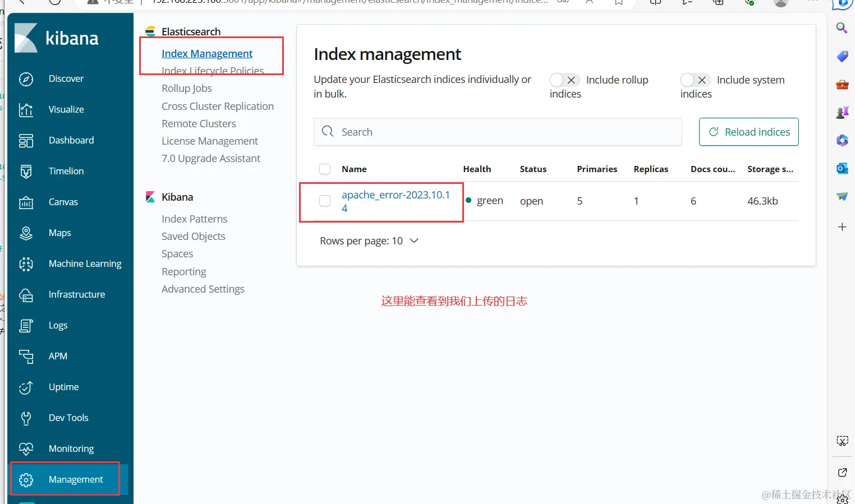Open Remote Clusters section
This screenshot has height=504, width=855.
click(199, 124)
